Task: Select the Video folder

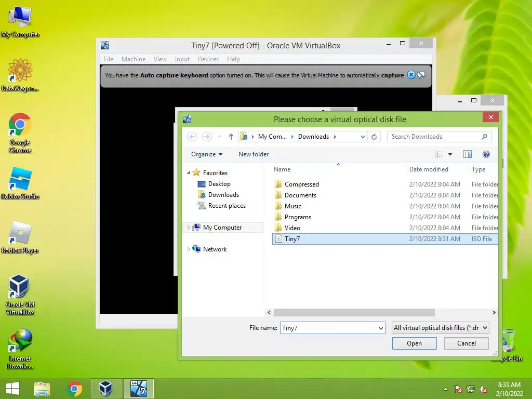Action: pos(385,228)
